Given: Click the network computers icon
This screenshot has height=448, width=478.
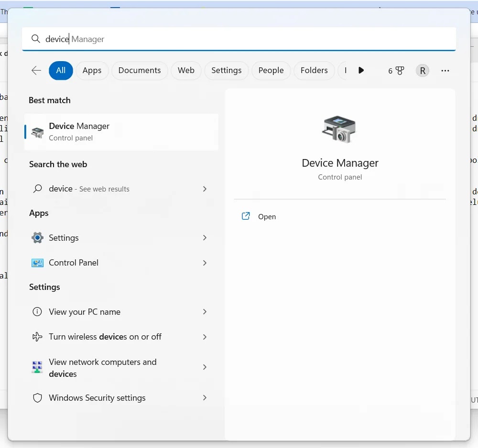Looking at the screenshot, I should (x=37, y=367).
